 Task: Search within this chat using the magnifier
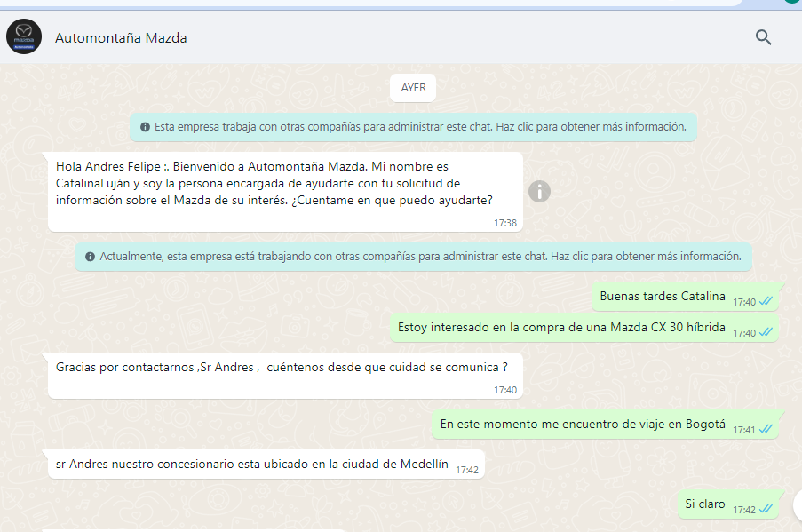[763, 37]
